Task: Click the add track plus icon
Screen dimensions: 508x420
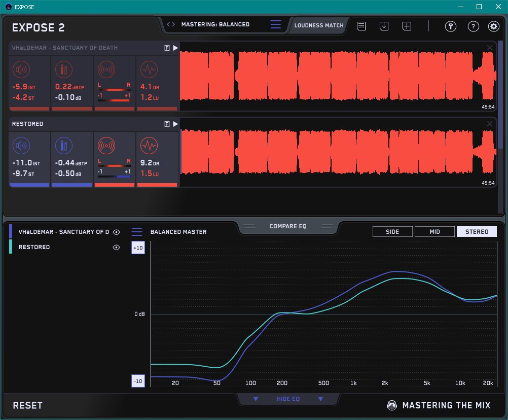Action: pyautogui.click(x=407, y=26)
